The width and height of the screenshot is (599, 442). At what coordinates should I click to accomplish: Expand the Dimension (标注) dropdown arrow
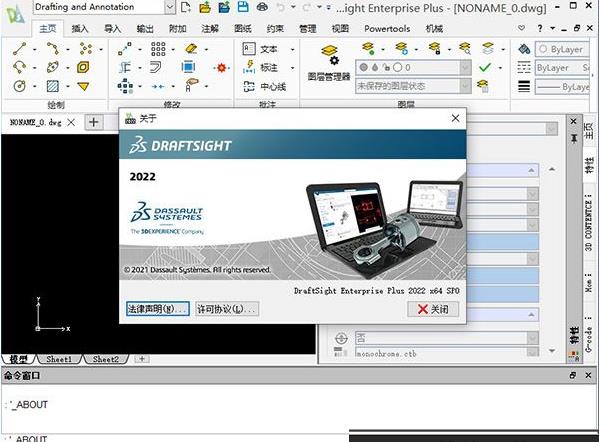pyautogui.click(x=293, y=68)
